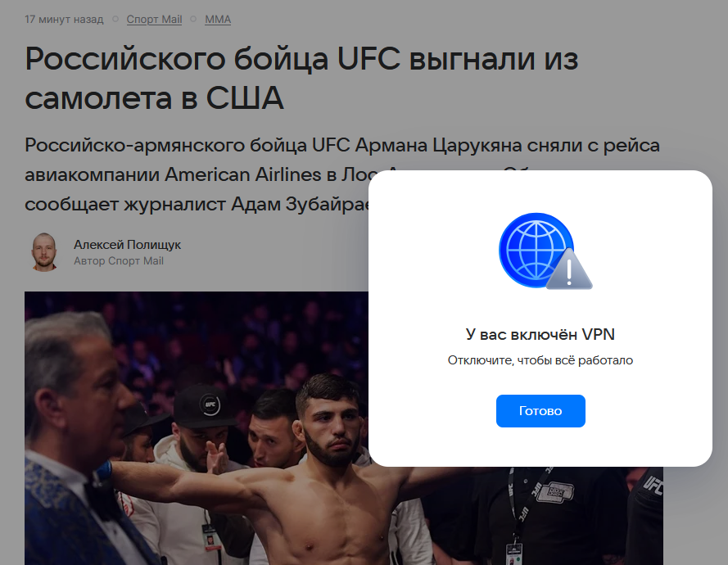Viewport: 728px width, 565px height.
Task: Open the "MMA" category link
Action: coord(218,20)
